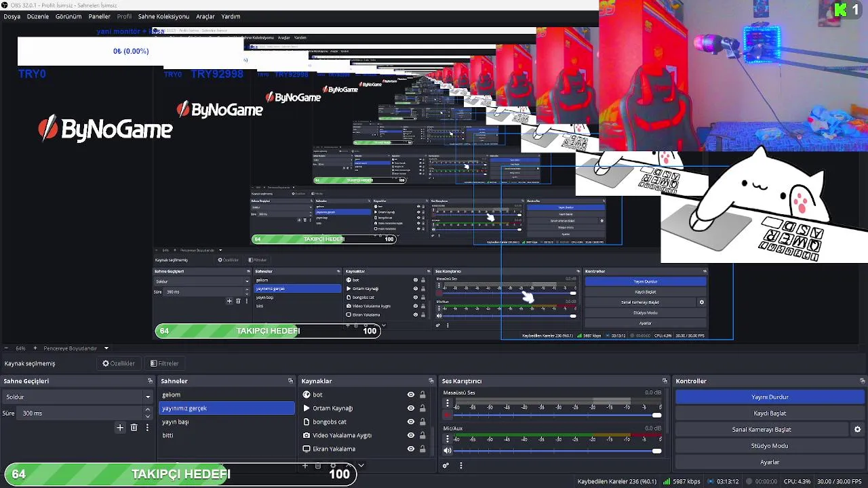Adjust the Masaüstü Ses volume slider

click(557, 415)
